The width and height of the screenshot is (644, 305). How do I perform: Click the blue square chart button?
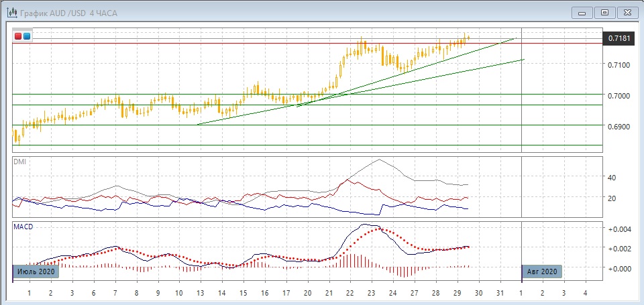(27, 36)
